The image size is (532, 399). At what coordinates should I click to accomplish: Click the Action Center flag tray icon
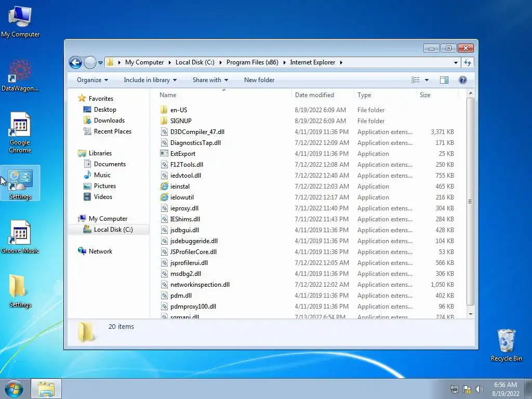tap(467, 389)
